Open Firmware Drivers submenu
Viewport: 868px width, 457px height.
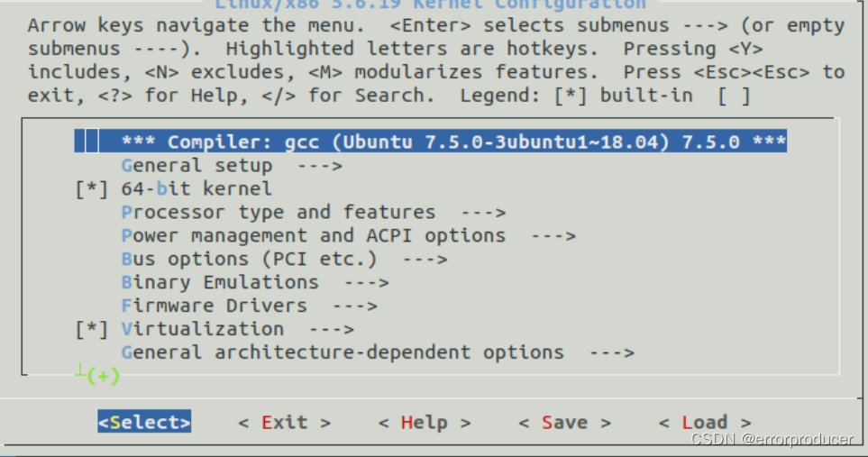249,306
